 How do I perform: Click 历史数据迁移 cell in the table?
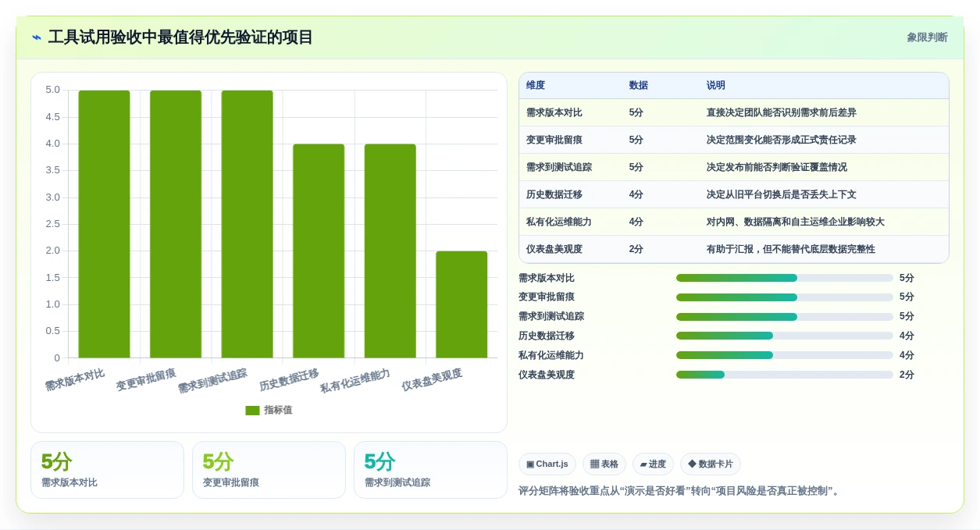[x=554, y=195]
